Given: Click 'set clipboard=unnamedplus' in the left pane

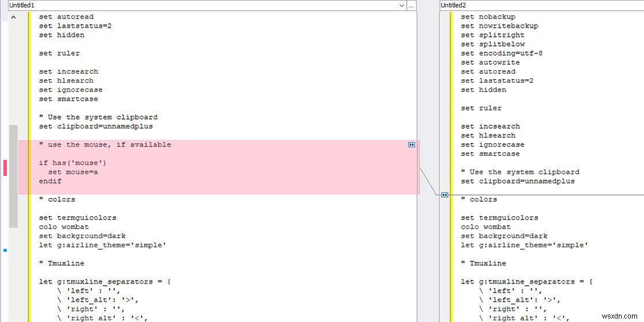Looking at the screenshot, I should [95, 126].
